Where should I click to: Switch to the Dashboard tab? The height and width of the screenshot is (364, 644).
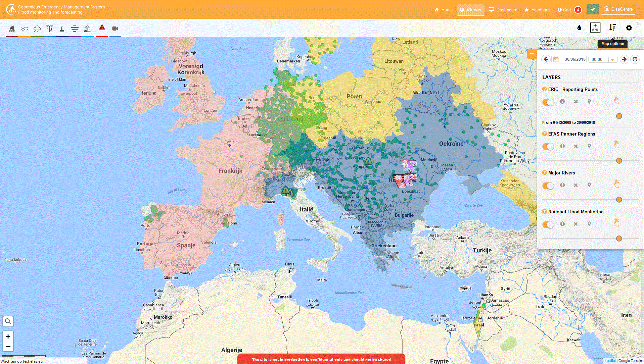point(503,10)
